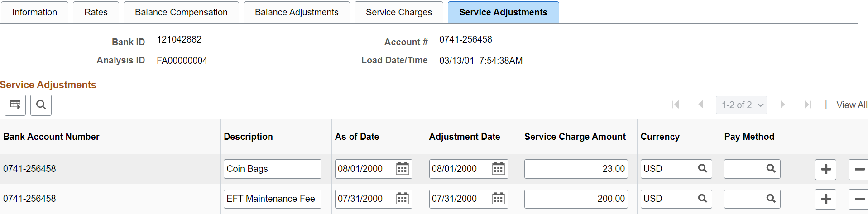The height and width of the screenshot is (214, 868).
Task: Click Analysis ID value FA00000004
Action: [182, 61]
